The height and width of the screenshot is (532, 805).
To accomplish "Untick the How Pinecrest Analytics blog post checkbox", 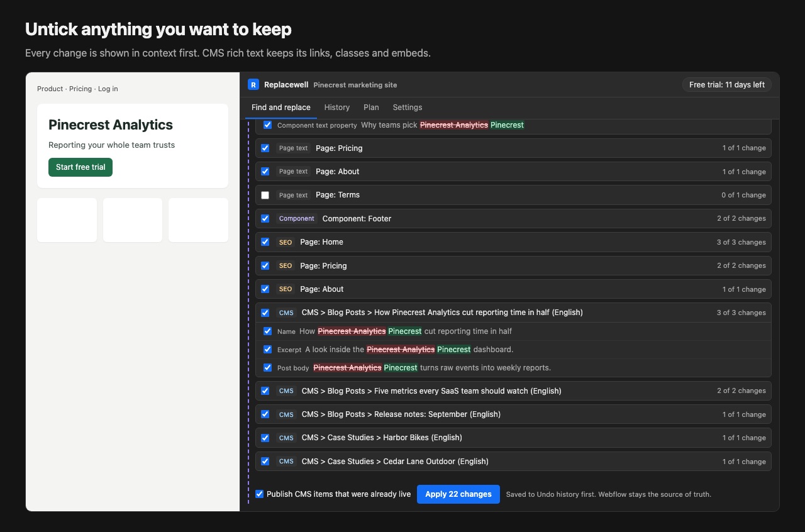I will (265, 312).
